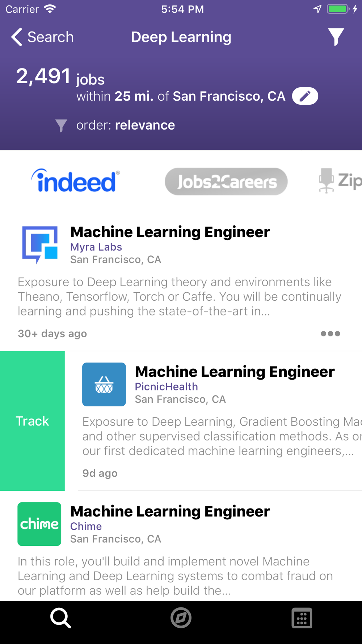Tap the green Track button
362x644 pixels.
tap(32, 421)
